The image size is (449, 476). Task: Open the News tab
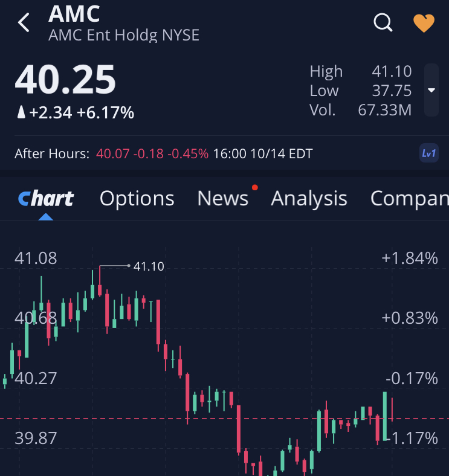pos(222,198)
